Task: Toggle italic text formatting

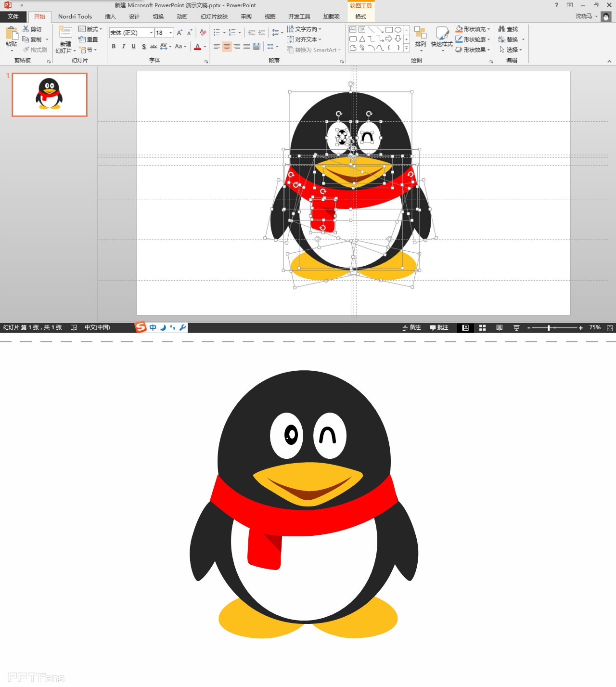Action: pyautogui.click(x=124, y=47)
